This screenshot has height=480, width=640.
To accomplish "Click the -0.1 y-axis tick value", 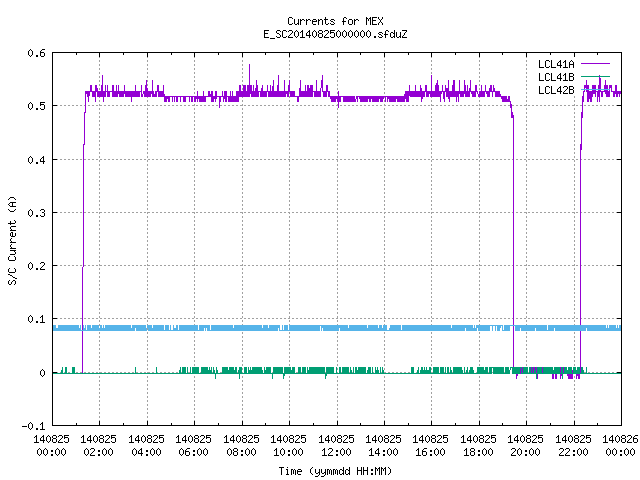I will point(33,426).
